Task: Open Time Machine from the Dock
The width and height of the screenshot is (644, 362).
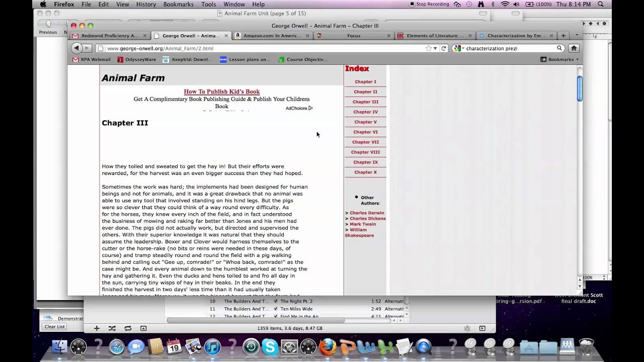Action: coord(251,347)
